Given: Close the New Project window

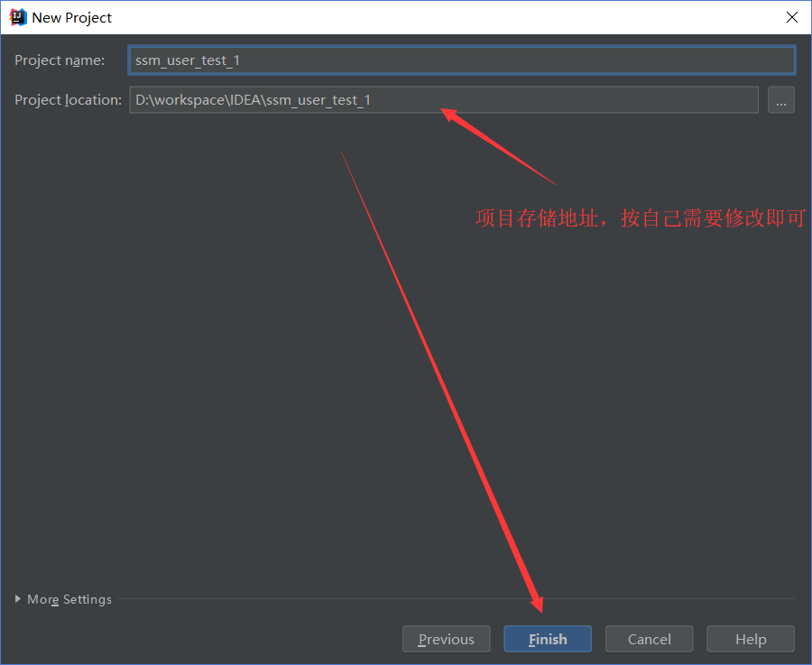Looking at the screenshot, I should [x=792, y=17].
